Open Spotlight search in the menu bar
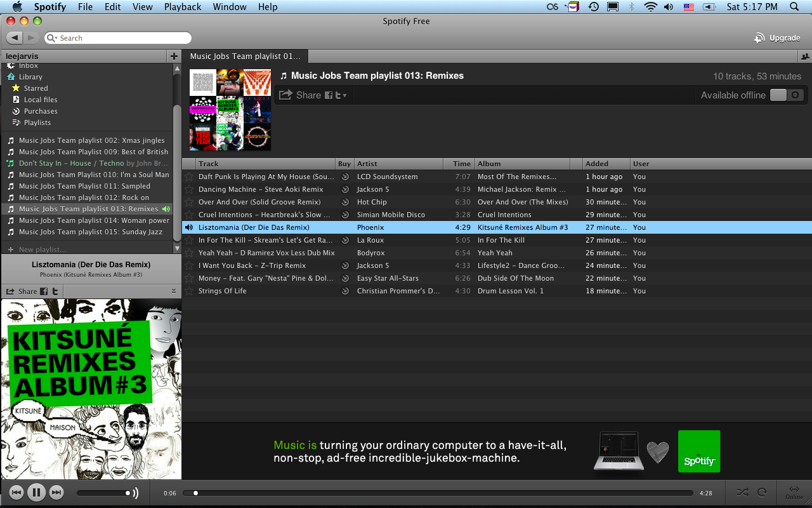 (x=794, y=7)
